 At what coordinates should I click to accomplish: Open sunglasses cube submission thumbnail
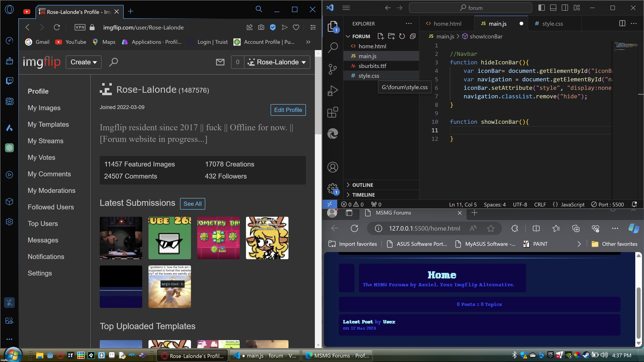coord(169,238)
